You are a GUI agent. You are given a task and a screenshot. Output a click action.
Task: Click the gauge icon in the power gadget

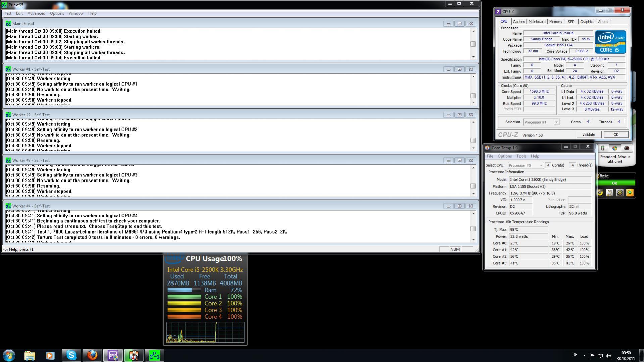(627, 148)
